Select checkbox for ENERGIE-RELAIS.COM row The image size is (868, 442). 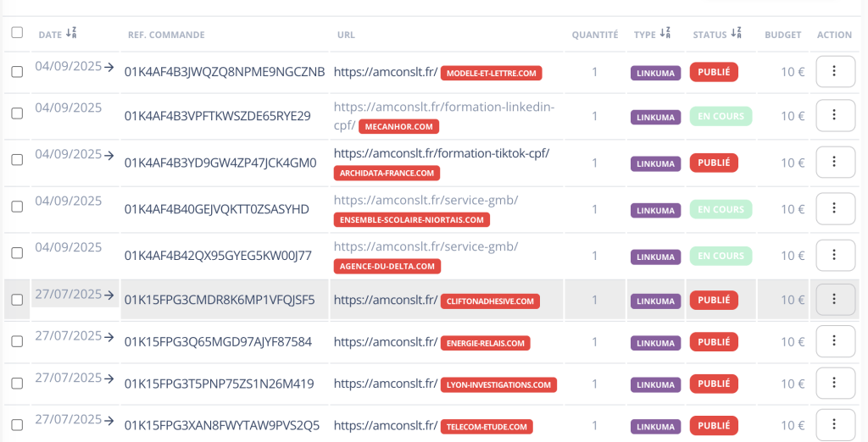17,342
